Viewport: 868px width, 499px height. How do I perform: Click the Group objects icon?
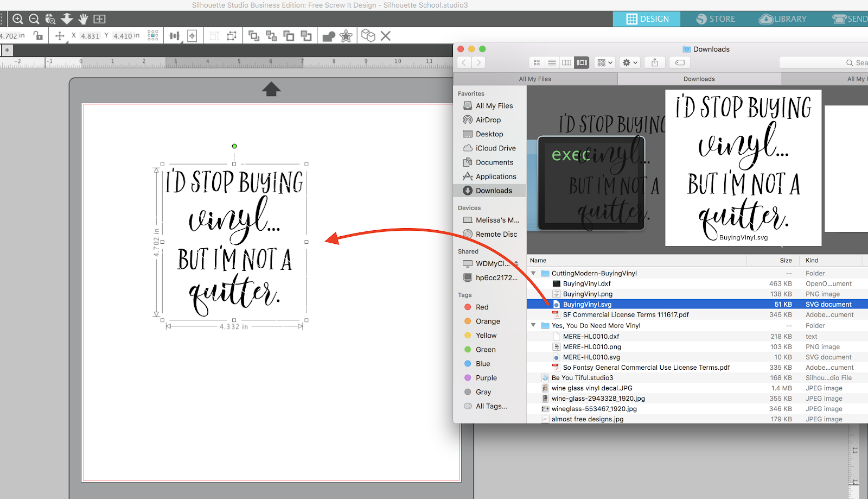(x=214, y=36)
